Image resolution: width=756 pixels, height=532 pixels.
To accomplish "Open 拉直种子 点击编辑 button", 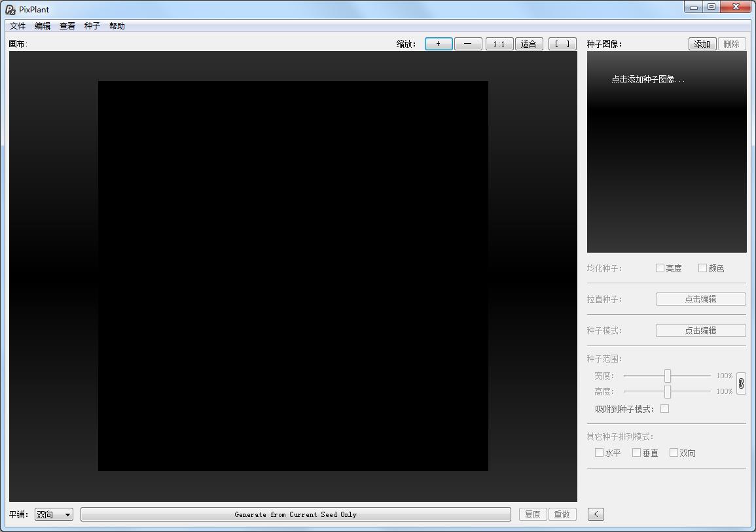I will point(700,299).
